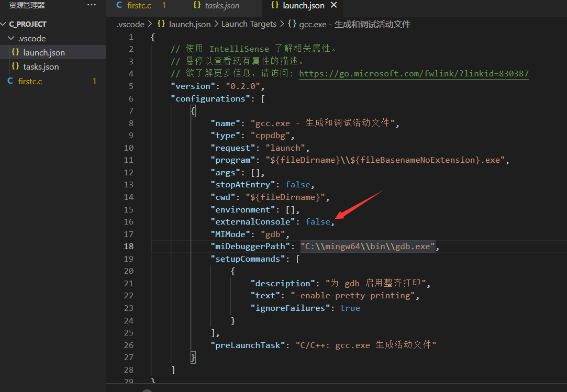The height and width of the screenshot is (392, 567).
Task: Click the "program" key on line 11
Action: pos(233,160)
